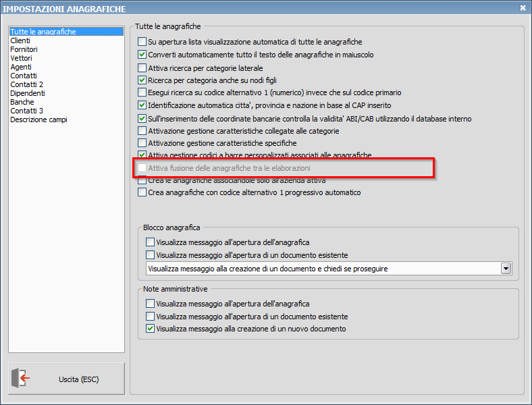Toggle 'Attiva gestione codici a barre personalizzati'
The width and height of the screenshot is (532, 405).
(142, 155)
